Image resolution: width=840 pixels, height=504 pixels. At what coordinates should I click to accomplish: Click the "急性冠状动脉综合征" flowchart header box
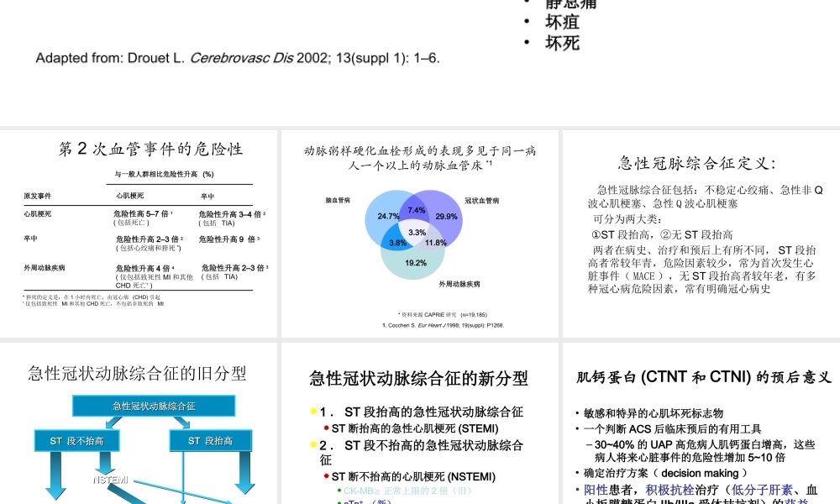(x=155, y=406)
